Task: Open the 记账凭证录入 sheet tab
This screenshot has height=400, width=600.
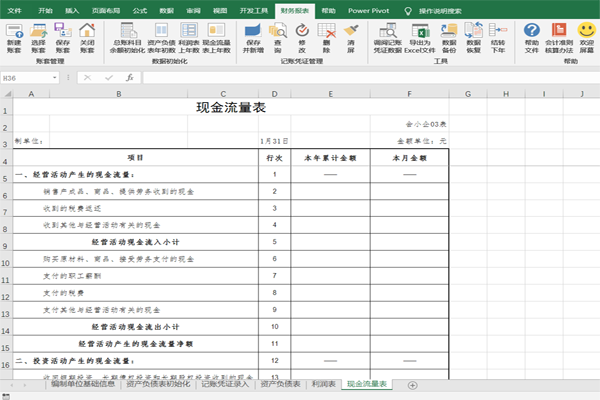Action: tap(225, 384)
